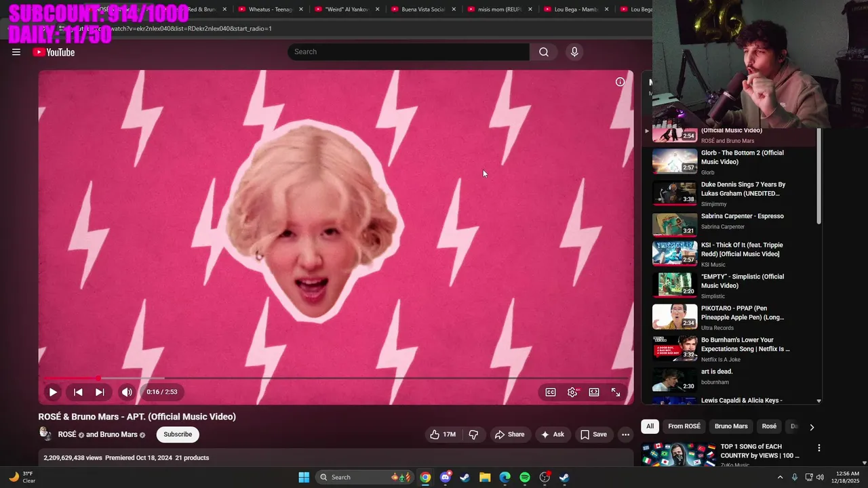Click the search magnifier button
The width and height of the screenshot is (868, 488).
544,52
